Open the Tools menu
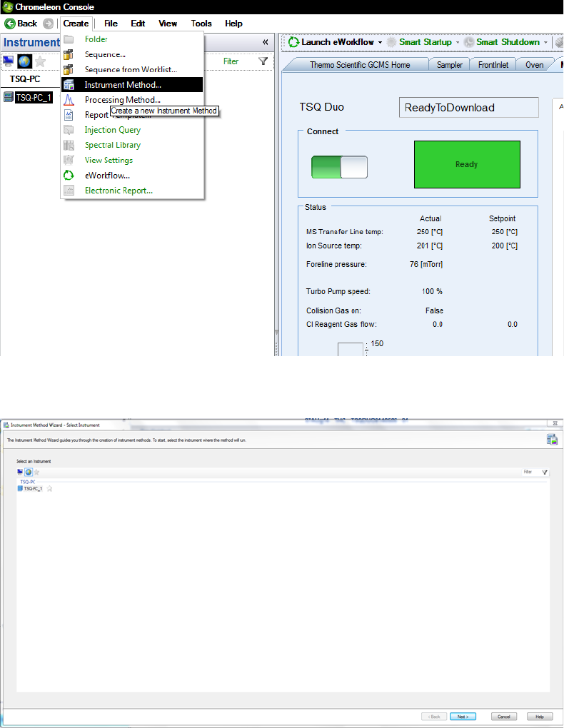The height and width of the screenshot is (728, 564). pyautogui.click(x=201, y=24)
